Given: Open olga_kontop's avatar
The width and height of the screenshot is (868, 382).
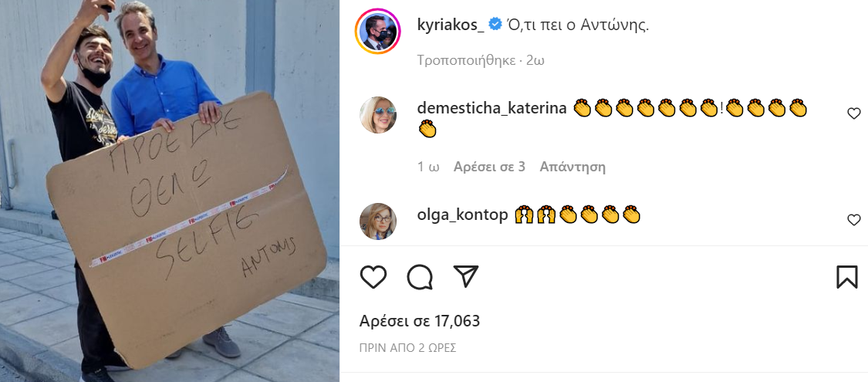Looking at the screenshot, I should click(378, 221).
